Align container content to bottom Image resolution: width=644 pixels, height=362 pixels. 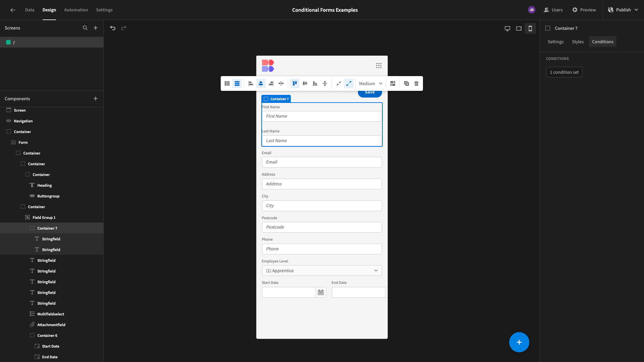[315, 83]
